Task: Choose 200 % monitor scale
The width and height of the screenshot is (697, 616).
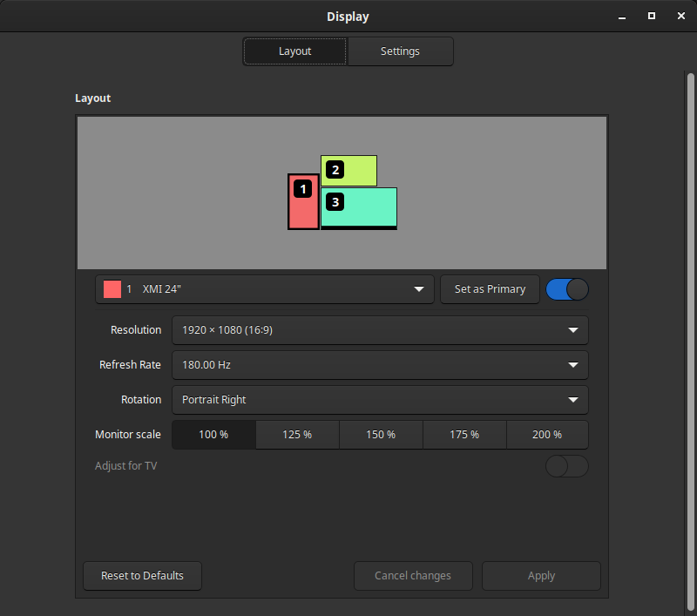Action: 546,435
